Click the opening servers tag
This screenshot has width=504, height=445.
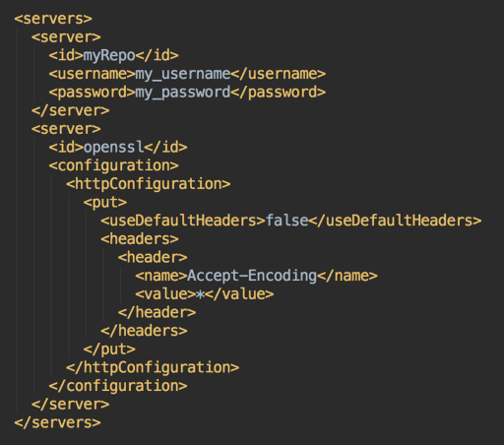pos(53,19)
